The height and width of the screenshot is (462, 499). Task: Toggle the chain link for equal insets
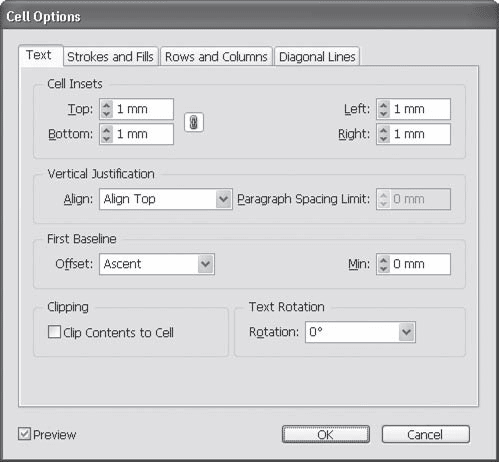point(194,122)
